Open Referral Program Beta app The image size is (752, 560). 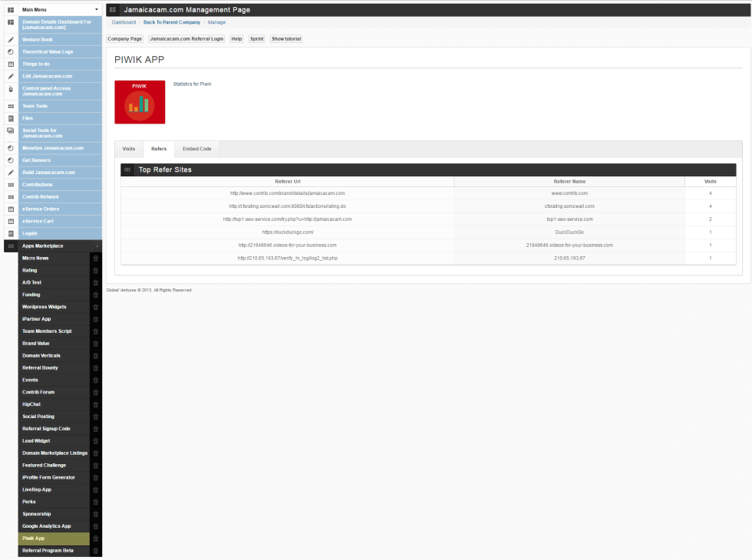(54, 551)
